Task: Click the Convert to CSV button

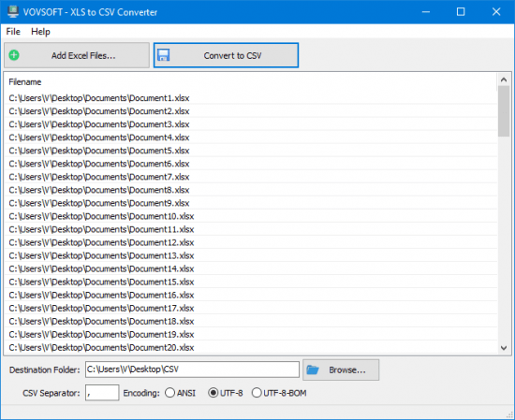Action: point(226,55)
